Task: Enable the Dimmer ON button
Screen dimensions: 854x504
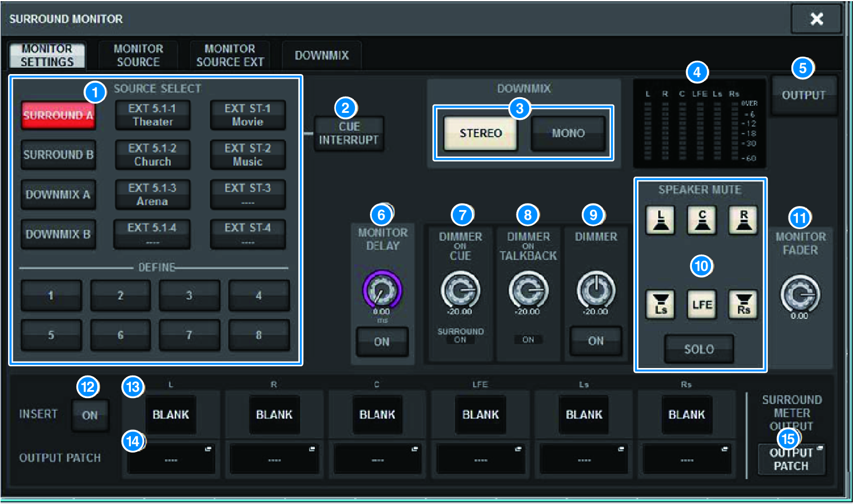Action: click(596, 341)
